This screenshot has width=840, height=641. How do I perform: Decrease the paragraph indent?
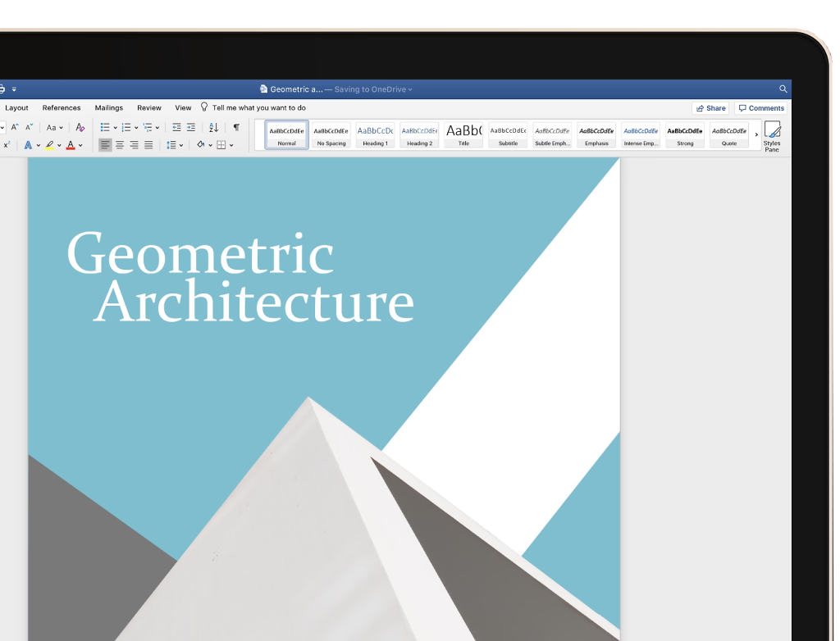176,127
